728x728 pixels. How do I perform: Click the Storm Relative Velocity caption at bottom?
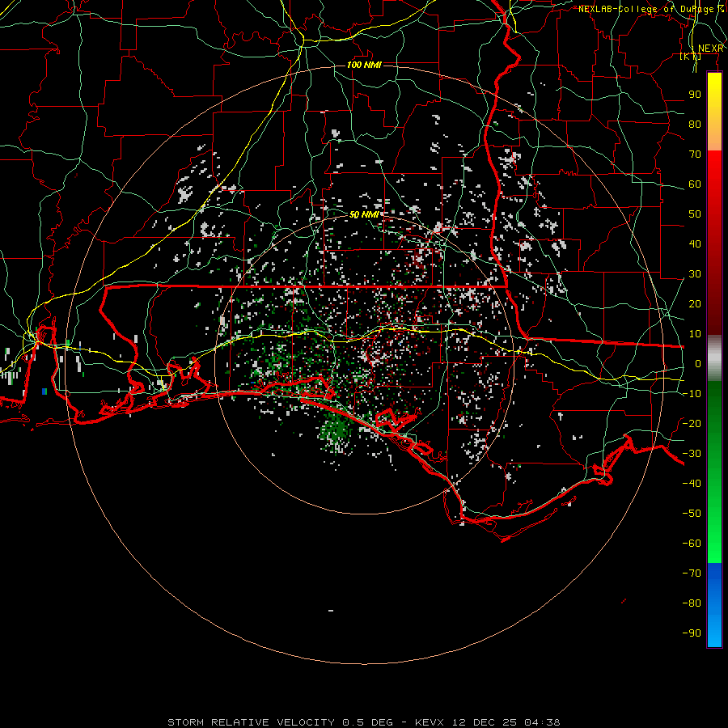[364, 722]
